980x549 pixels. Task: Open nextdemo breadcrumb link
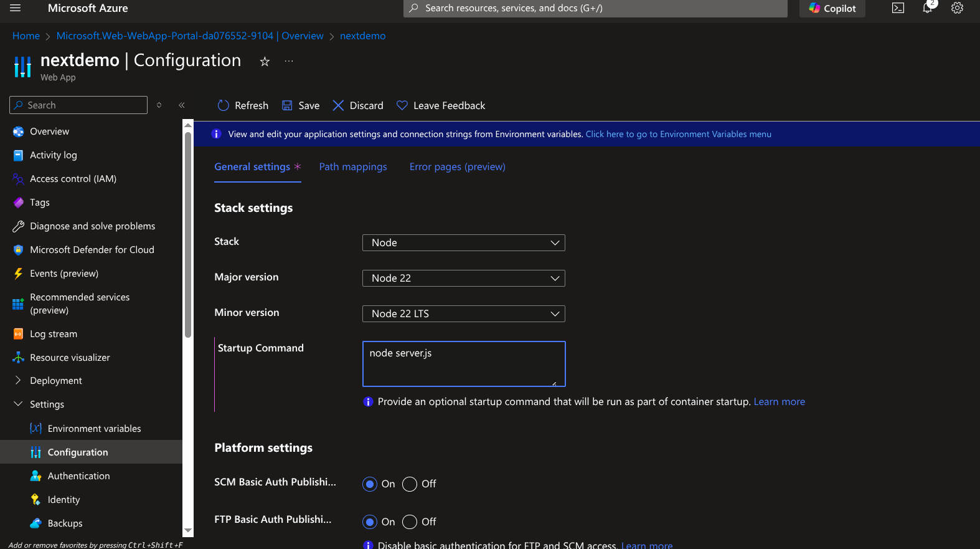tap(363, 36)
